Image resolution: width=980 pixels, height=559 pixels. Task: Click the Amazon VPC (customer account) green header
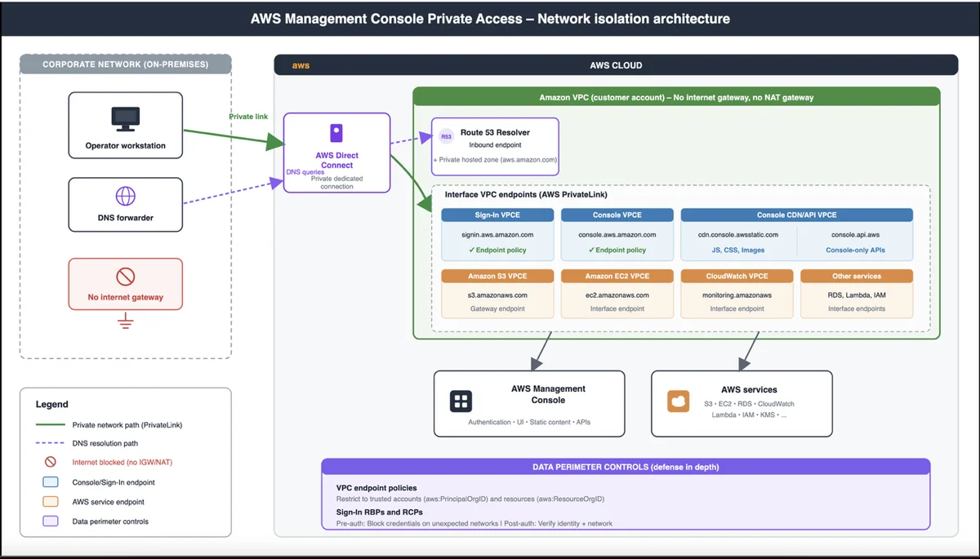tap(676, 97)
